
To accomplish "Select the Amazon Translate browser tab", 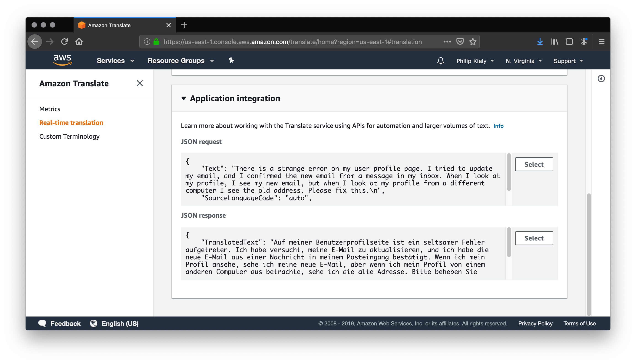I will point(125,25).
